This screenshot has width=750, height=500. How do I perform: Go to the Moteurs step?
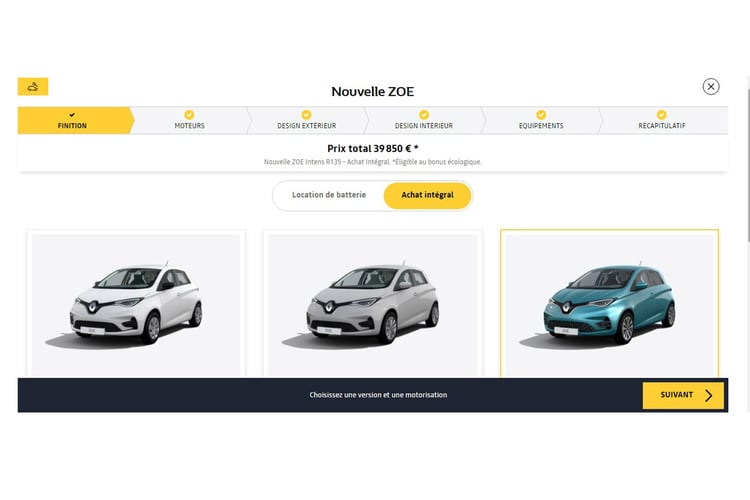pos(189,120)
